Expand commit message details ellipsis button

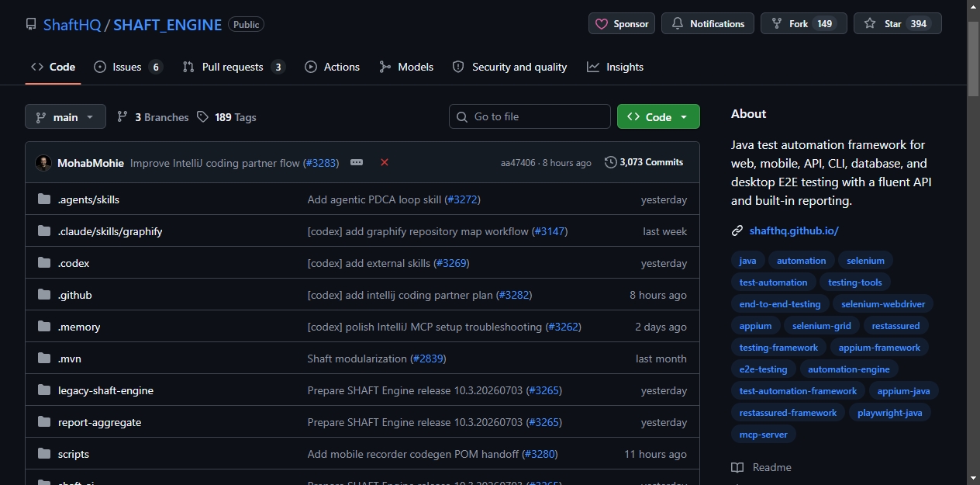coord(357,162)
